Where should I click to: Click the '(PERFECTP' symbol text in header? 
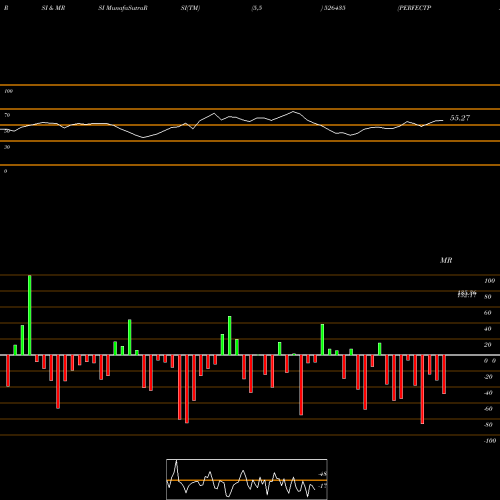[x=414, y=8]
